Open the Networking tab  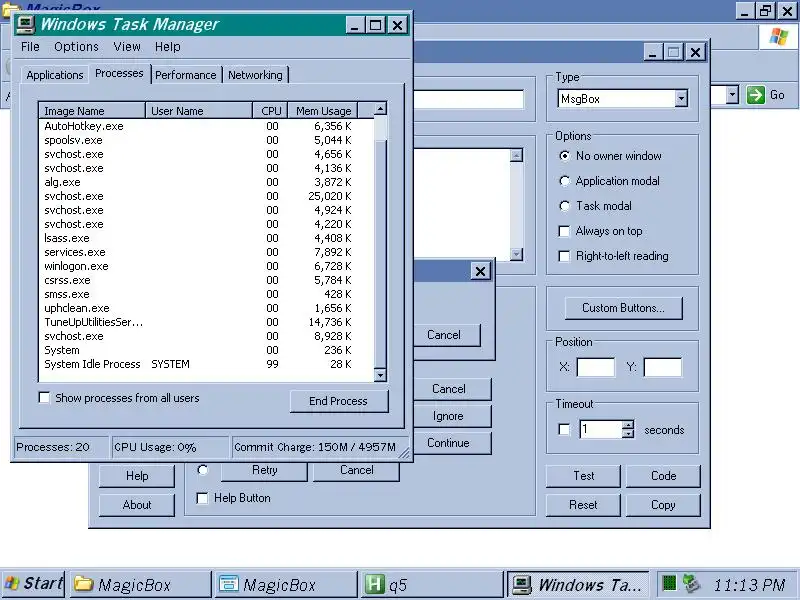coord(255,75)
